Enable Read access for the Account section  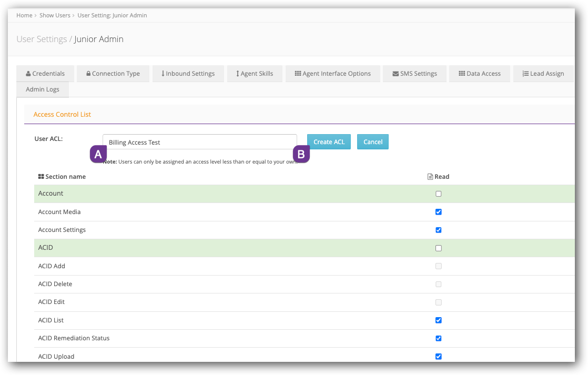point(438,194)
